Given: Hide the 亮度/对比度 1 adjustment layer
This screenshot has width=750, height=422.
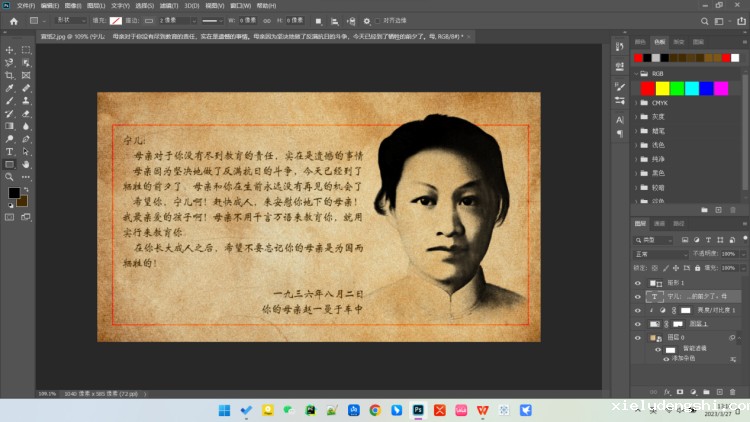Looking at the screenshot, I should 638,310.
